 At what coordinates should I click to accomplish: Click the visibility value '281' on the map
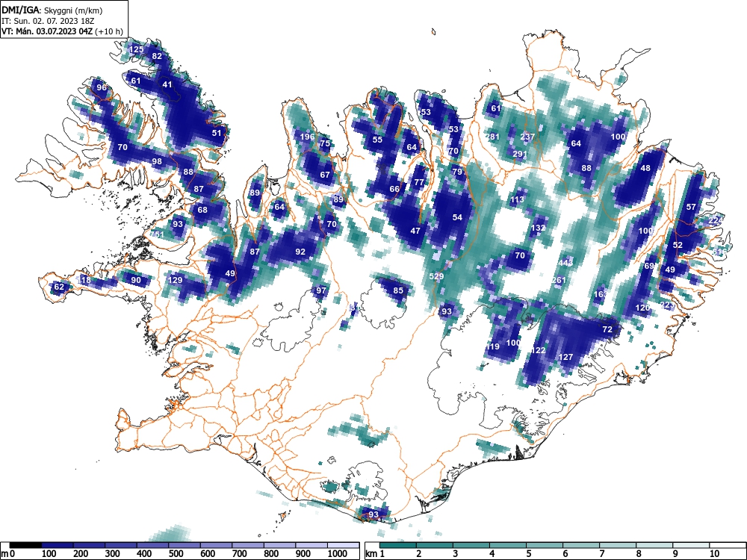pos(492,137)
